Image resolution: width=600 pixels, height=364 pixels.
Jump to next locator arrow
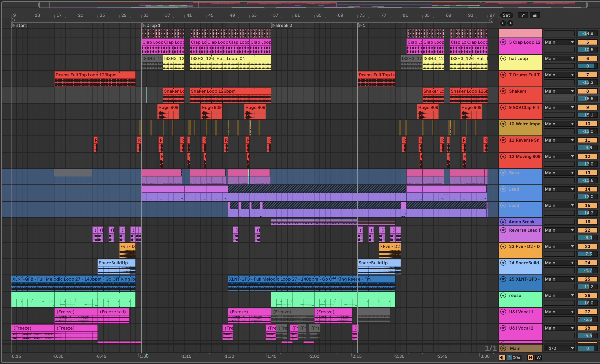(510, 23)
